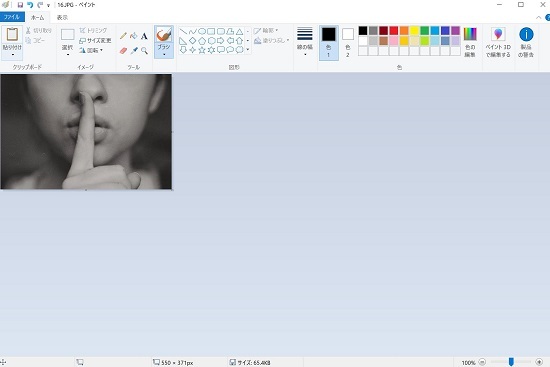This screenshot has height=367, width=550.
Task: Open the Select options dropdown arrow
Action: click(x=68, y=55)
